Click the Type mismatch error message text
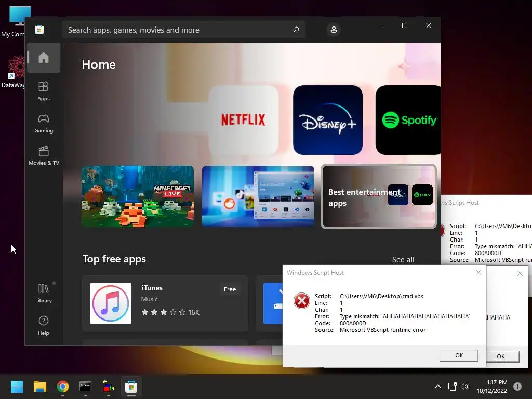This screenshot has width=532, height=399. coord(405,316)
